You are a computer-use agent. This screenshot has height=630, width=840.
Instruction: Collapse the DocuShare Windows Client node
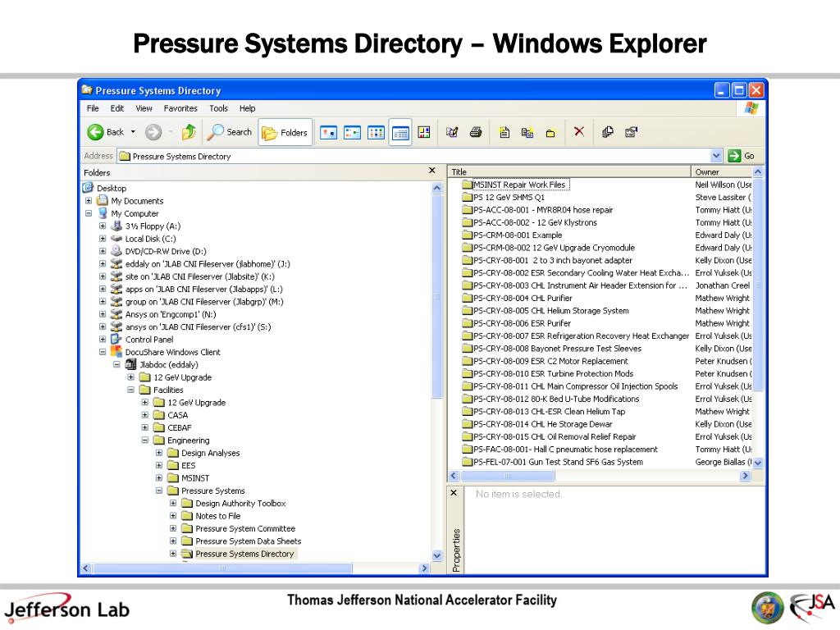click(103, 352)
